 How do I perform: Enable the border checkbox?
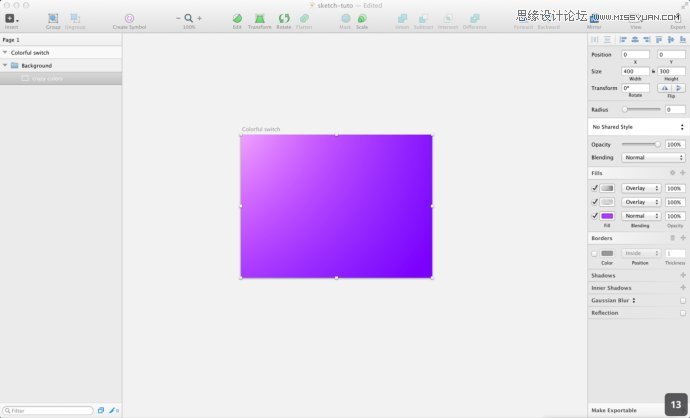(594, 253)
